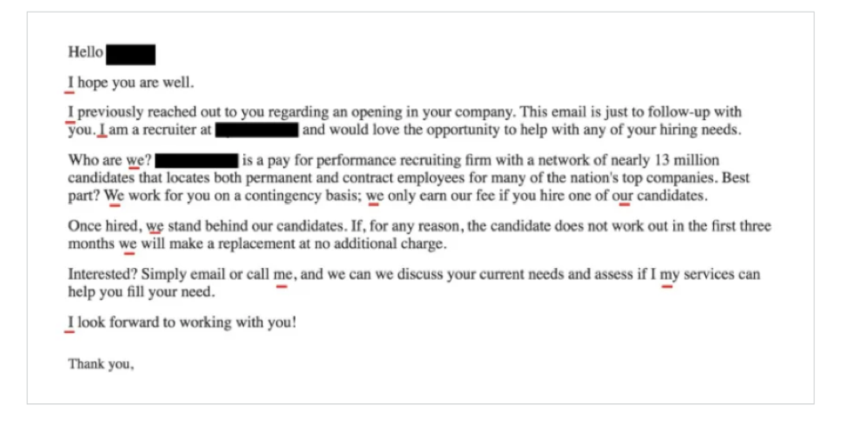Click the underlined "I" before "previously reached out"
This screenshot has height=421, width=868.
pyautogui.click(x=70, y=113)
